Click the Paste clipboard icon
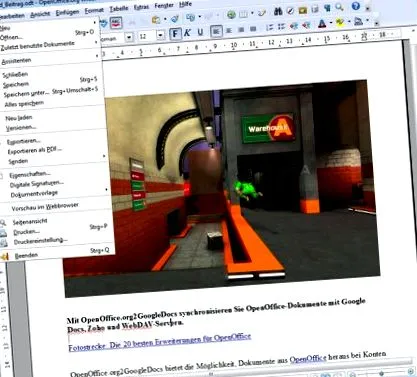417x377 pixels. pyautogui.click(x=156, y=20)
